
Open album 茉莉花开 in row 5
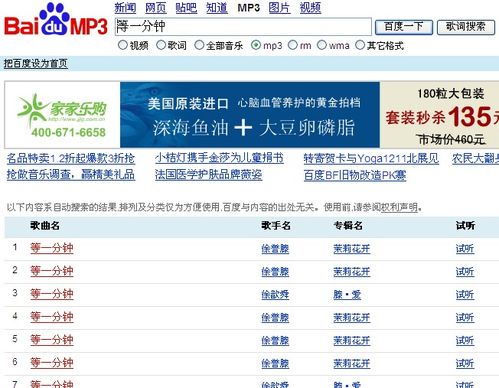click(x=352, y=341)
